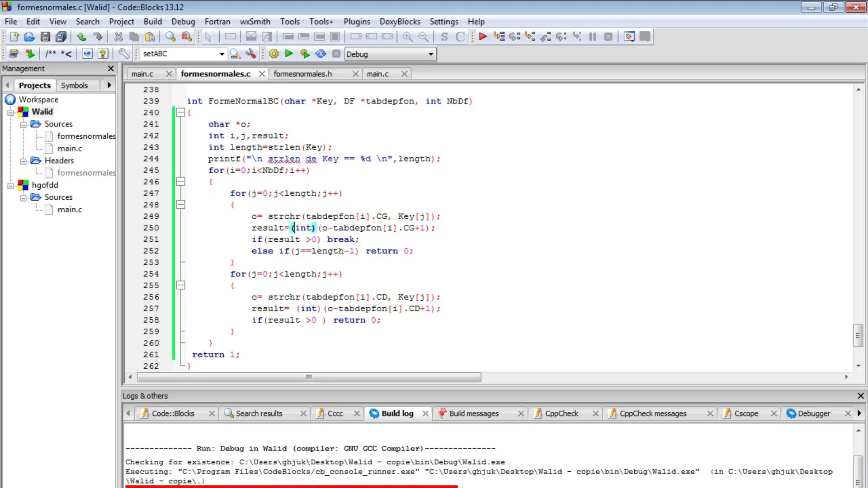Click the Save file icon

(x=45, y=36)
